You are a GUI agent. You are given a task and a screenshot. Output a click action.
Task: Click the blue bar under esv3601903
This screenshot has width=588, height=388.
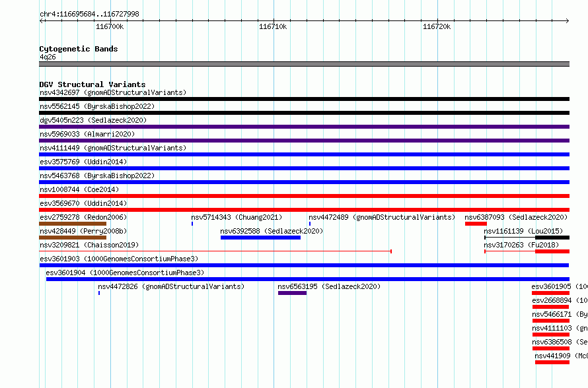point(304,265)
